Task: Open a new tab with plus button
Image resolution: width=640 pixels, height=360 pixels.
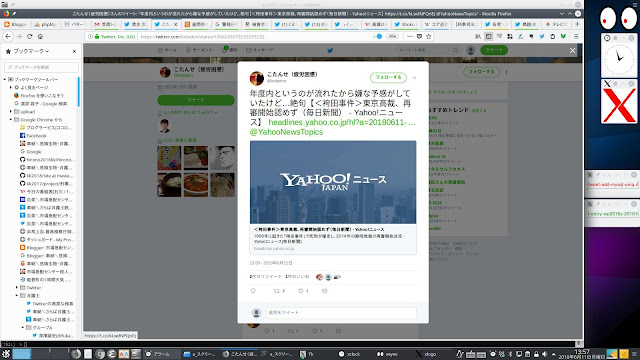Action: [577, 24]
